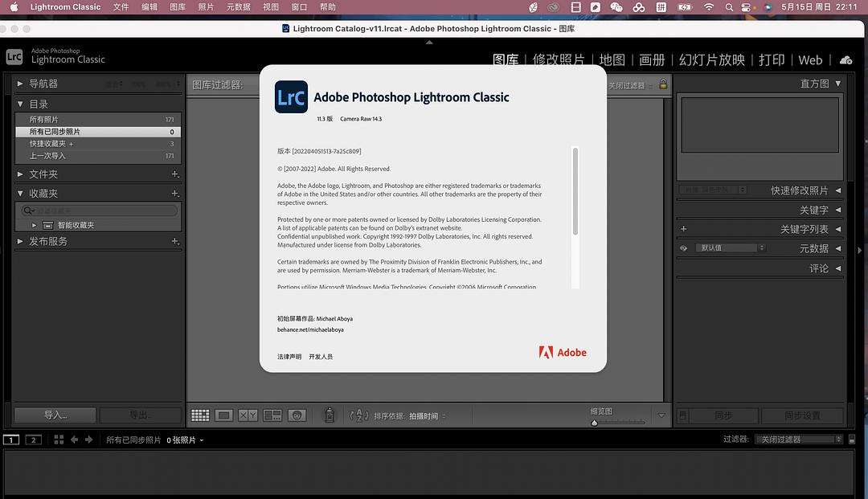Add a new folder with the plus icon
The width and height of the screenshot is (868, 499).
[x=175, y=174]
